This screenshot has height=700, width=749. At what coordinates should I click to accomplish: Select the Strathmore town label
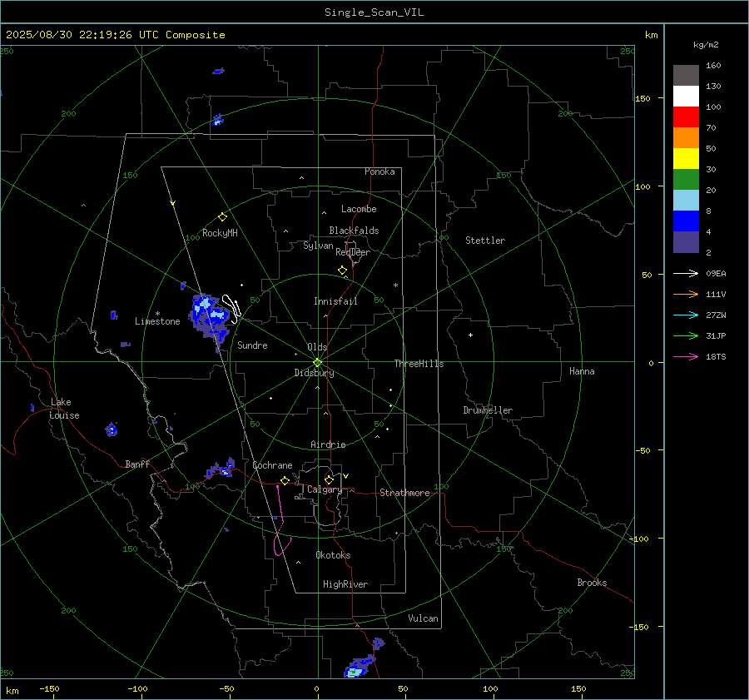point(404,493)
